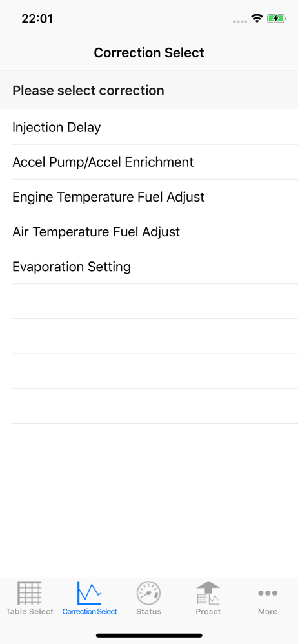
Task: Click the Wi-Fi icon in status bar
Action: [x=257, y=19]
